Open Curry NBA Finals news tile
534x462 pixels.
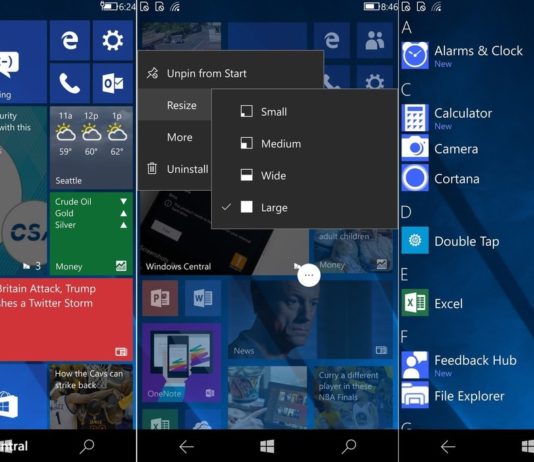pyautogui.click(x=353, y=397)
